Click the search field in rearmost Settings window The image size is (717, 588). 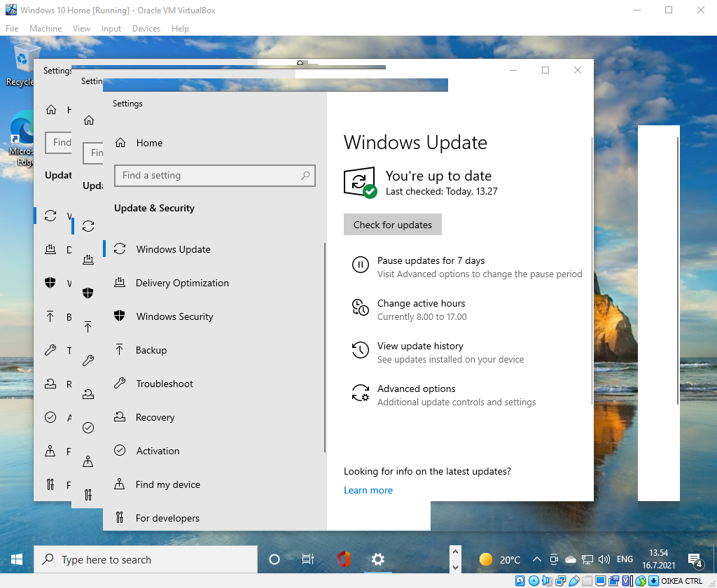[59, 143]
